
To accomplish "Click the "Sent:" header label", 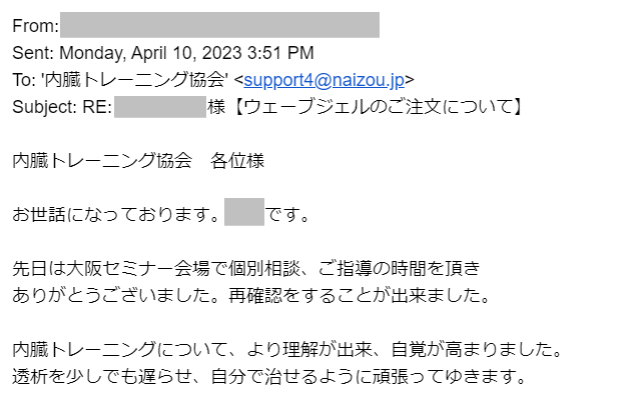I will pyautogui.click(x=34, y=53).
